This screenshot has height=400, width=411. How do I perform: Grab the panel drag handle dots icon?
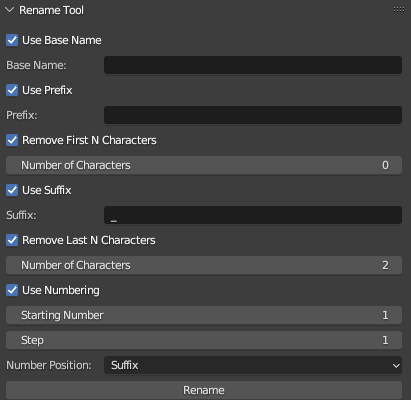(x=399, y=10)
